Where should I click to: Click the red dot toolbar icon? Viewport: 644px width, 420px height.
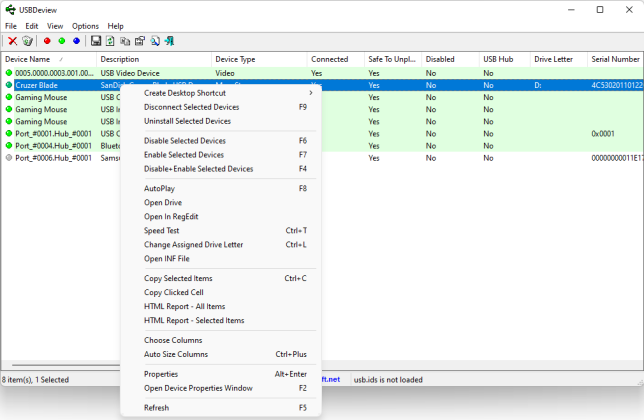[47, 41]
